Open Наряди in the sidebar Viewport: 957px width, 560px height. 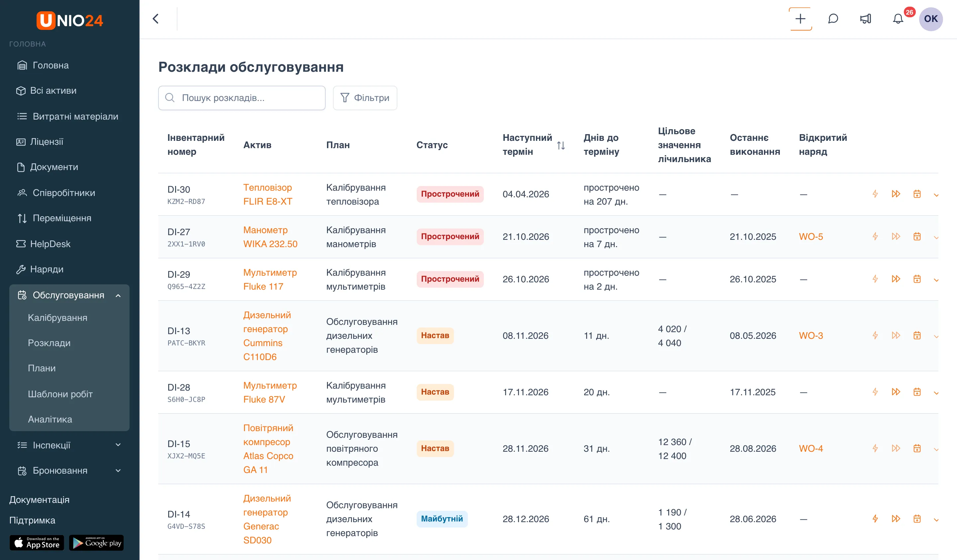coord(69,269)
